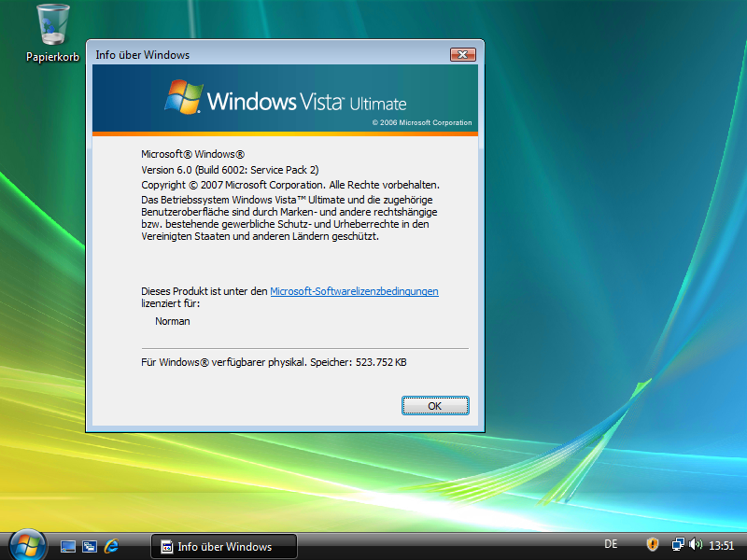
Task: Click the Show Desktop quick launch icon
Action: (68, 546)
